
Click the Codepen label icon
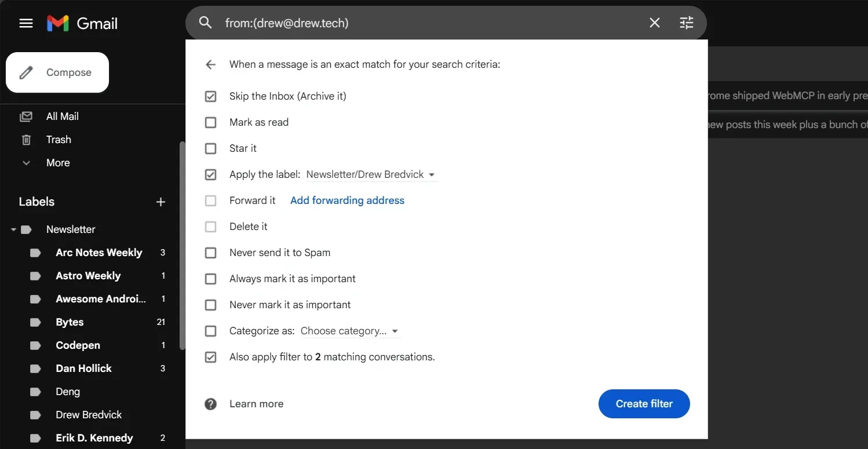point(35,345)
